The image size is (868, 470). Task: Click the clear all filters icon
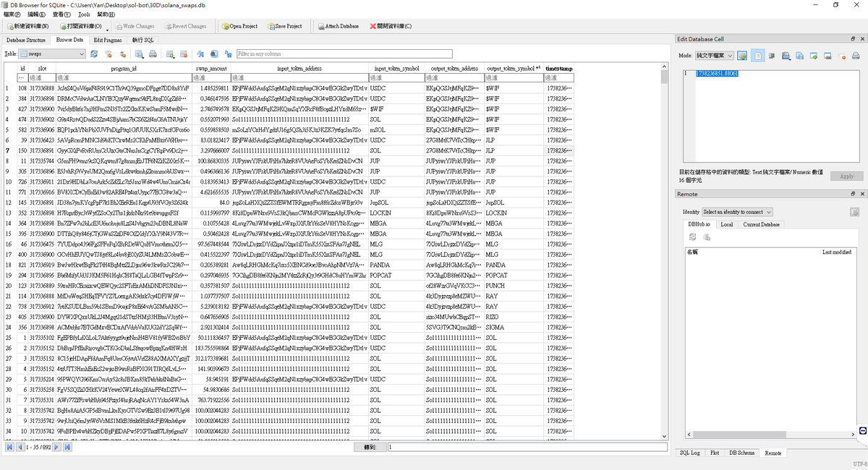pyautogui.click(x=107, y=54)
